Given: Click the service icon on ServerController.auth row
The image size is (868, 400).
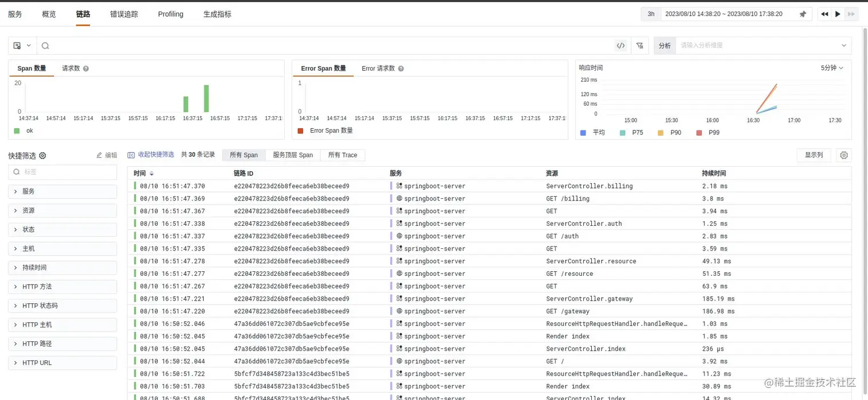Looking at the screenshot, I should [x=399, y=224].
